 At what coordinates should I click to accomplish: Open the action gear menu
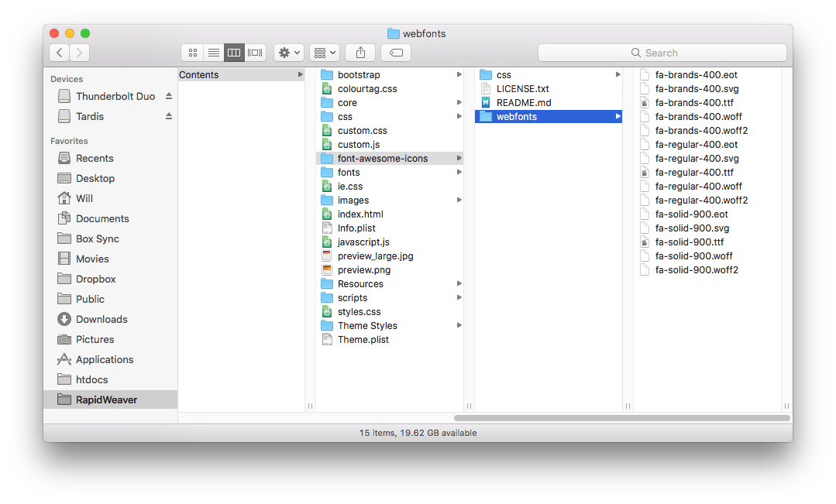tap(288, 52)
